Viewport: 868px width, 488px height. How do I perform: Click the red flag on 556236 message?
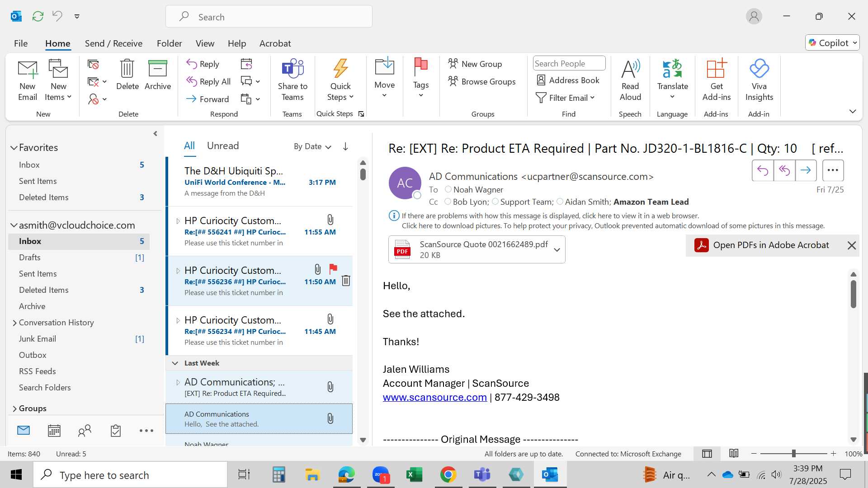pos(333,269)
